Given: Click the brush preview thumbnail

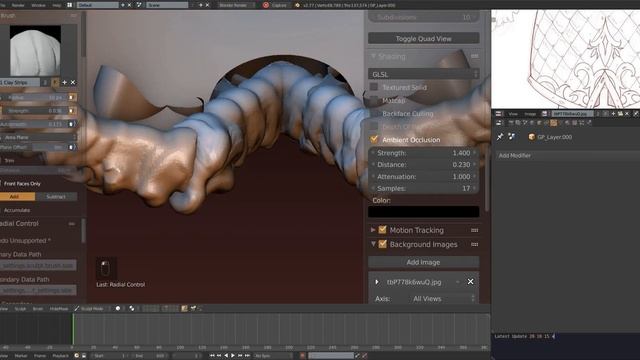Looking at the screenshot, I should click(36, 50).
